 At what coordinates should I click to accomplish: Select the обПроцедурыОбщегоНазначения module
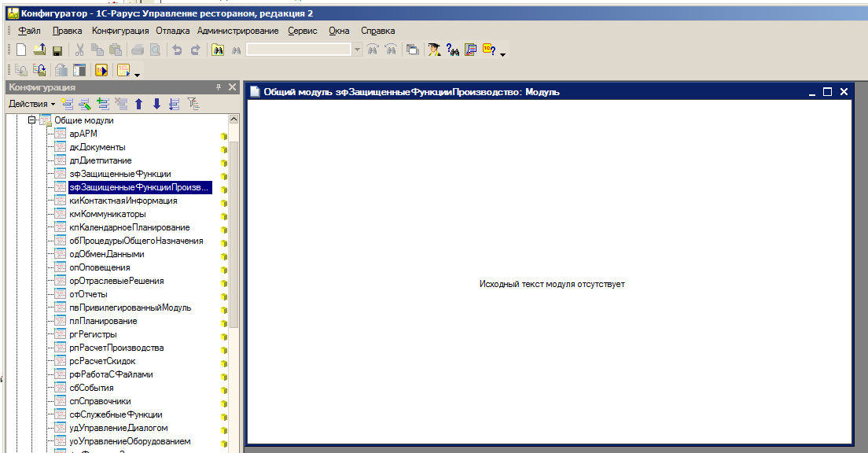tap(136, 241)
